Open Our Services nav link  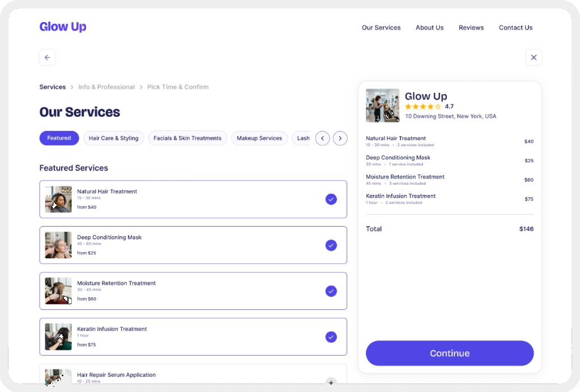tap(381, 28)
